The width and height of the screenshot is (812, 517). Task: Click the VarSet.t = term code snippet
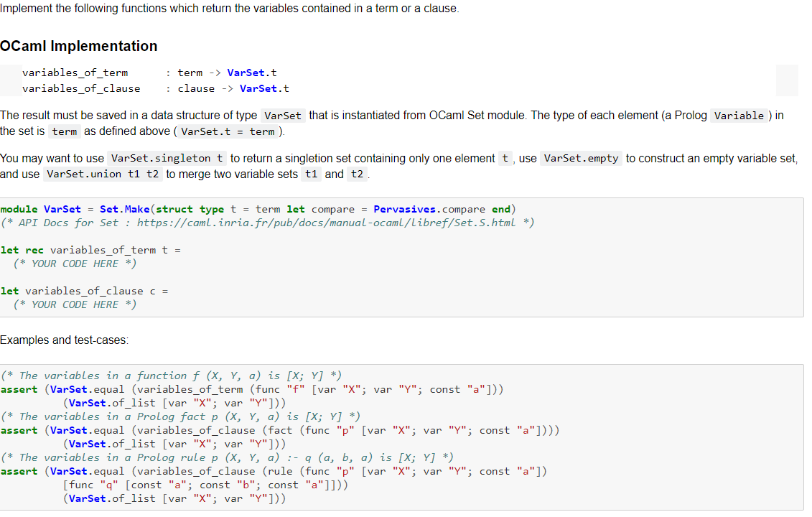tap(230, 131)
